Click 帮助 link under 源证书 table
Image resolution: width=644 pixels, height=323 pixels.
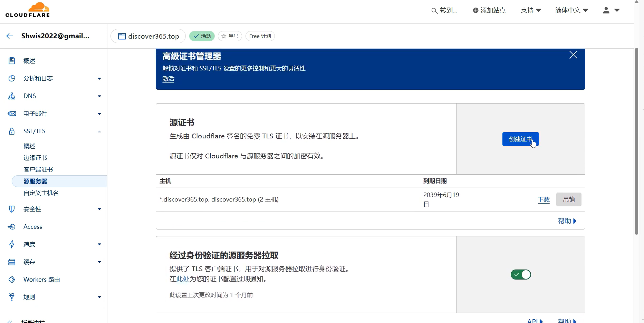point(567,221)
